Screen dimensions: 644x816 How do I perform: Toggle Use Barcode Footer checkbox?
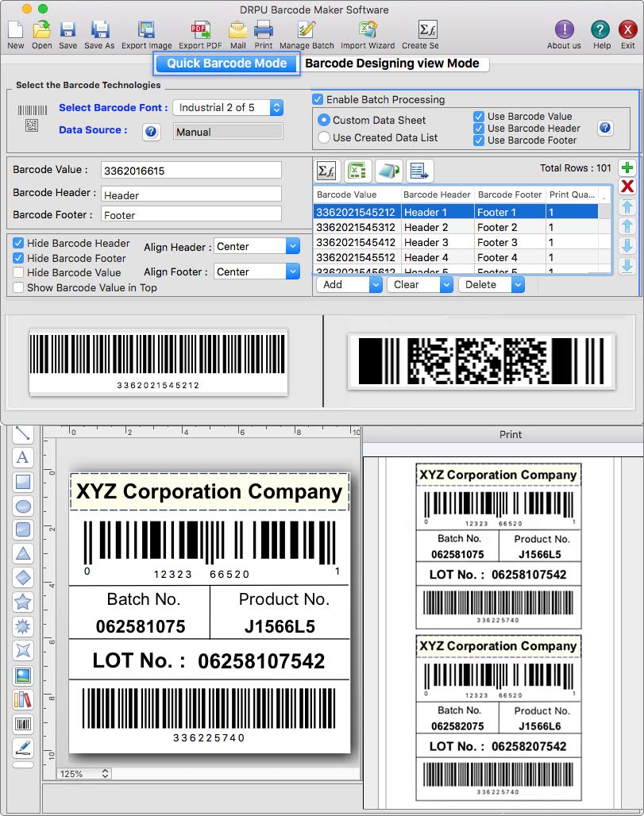(479, 140)
